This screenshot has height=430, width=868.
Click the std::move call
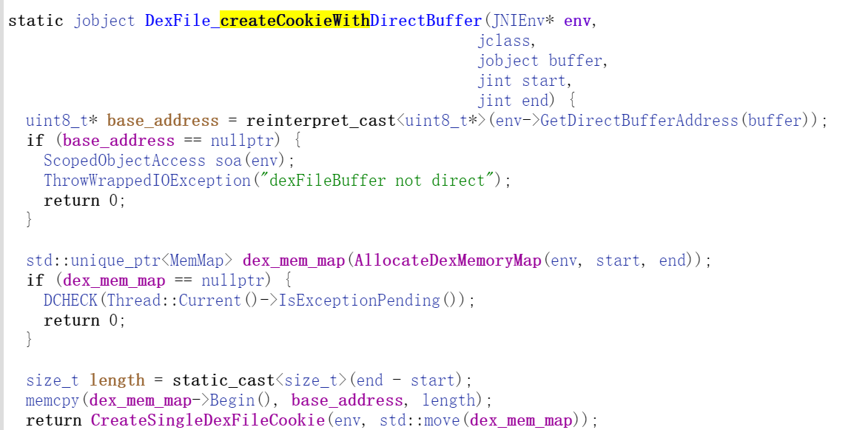point(420,420)
